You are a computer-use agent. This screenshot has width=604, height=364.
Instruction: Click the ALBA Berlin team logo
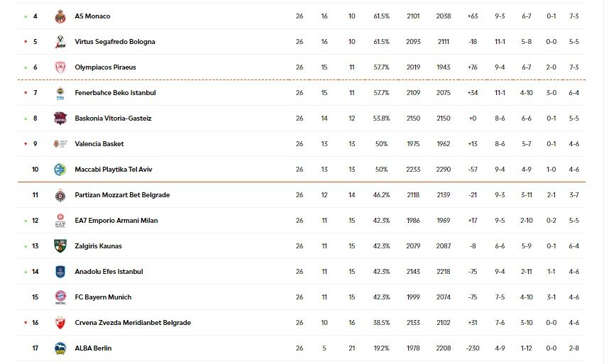[60, 348]
